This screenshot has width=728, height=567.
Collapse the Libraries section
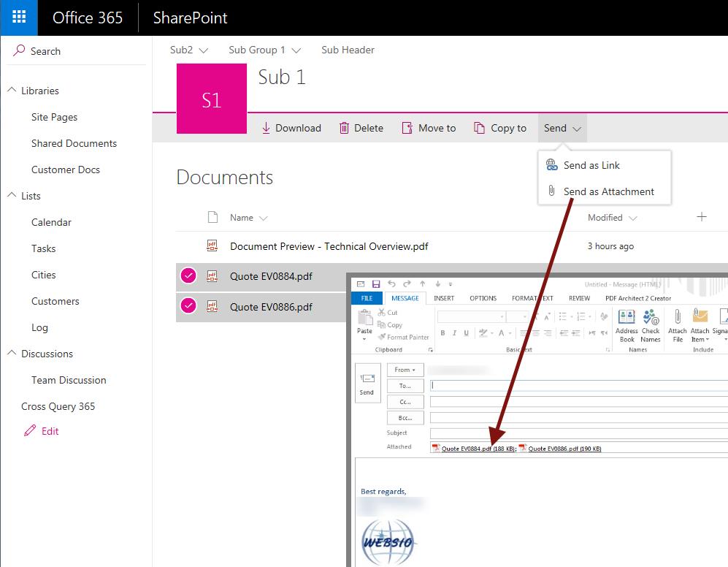click(x=12, y=90)
